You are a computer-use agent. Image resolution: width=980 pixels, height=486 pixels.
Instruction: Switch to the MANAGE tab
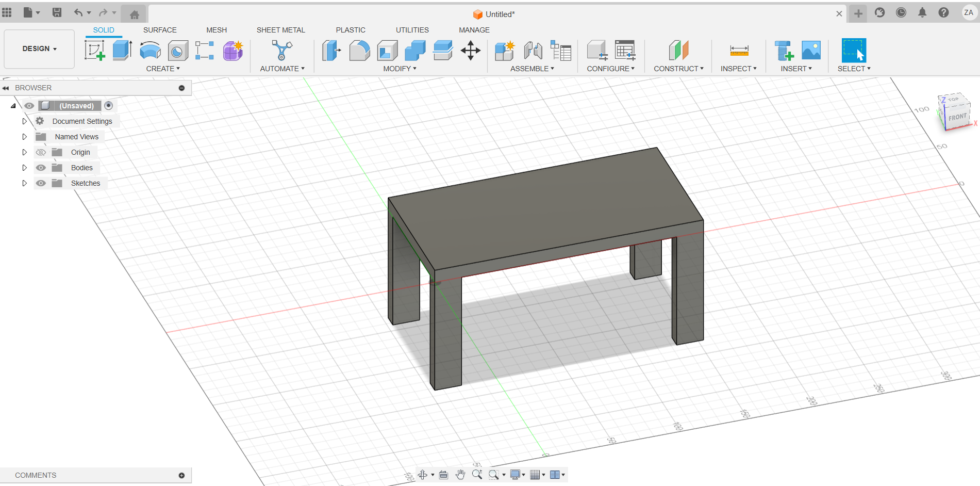[474, 30]
